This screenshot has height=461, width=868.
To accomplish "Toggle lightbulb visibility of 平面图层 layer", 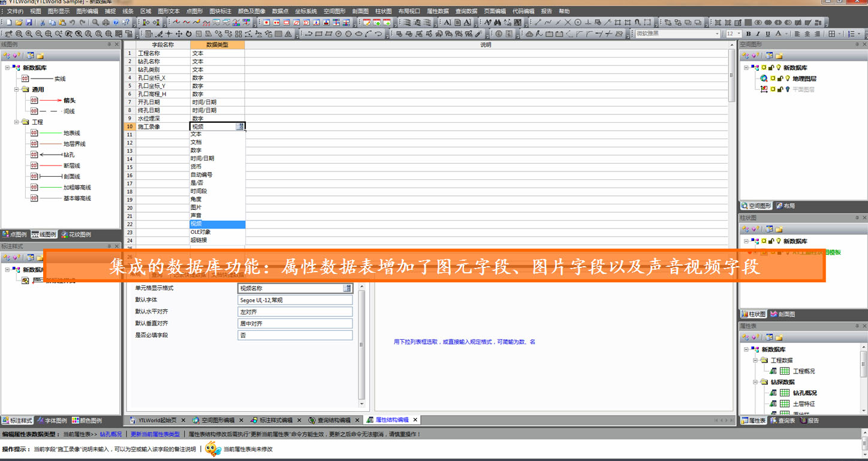I will click(788, 89).
